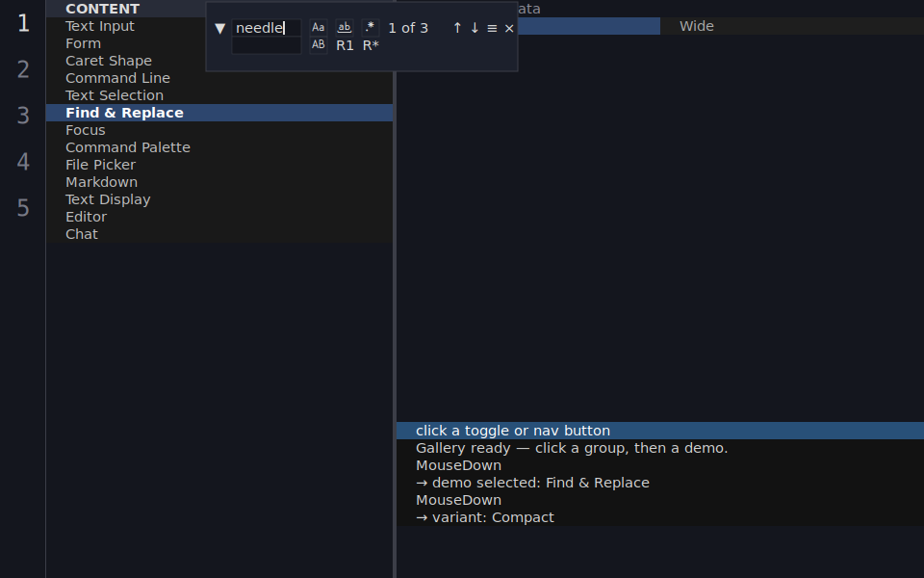Image resolution: width=924 pixels, height=578 pixels.
Task: Close the find and replace widget
Action: (509, 28)
